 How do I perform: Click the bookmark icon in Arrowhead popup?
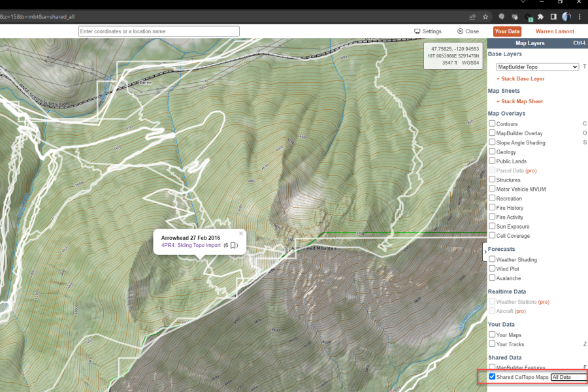233,246
